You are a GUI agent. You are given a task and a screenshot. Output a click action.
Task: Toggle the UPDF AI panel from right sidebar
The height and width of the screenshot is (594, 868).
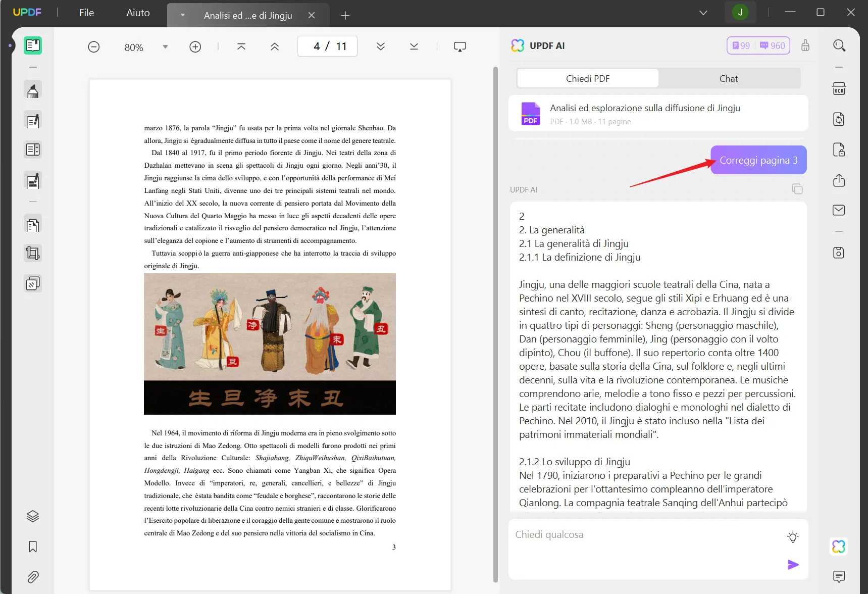tap(839, 547)
